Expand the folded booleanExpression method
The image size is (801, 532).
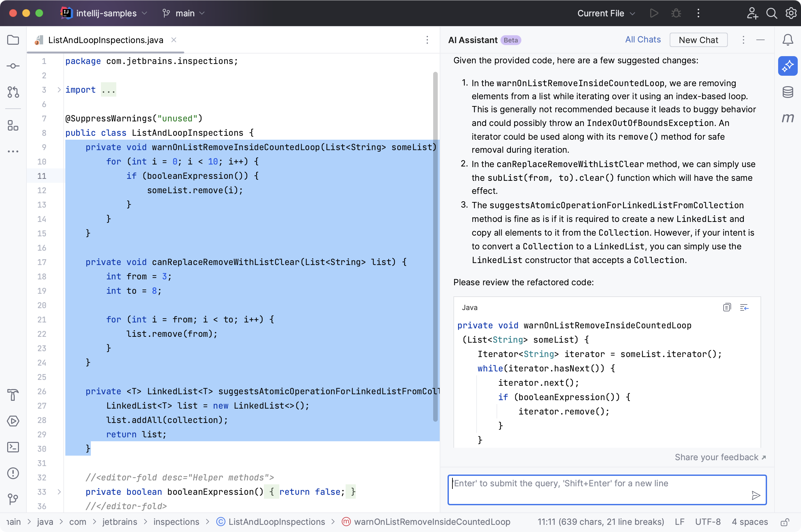(x=59, y=492)
